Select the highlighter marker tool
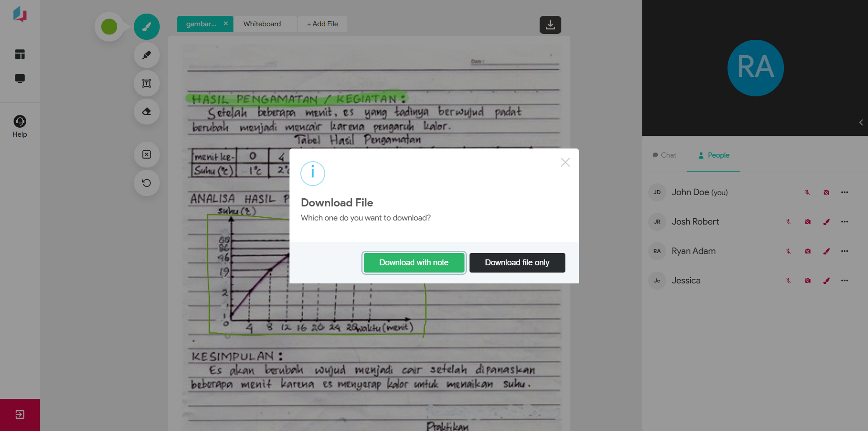Viewport: 868px width, 431px height. click(147, 55)
